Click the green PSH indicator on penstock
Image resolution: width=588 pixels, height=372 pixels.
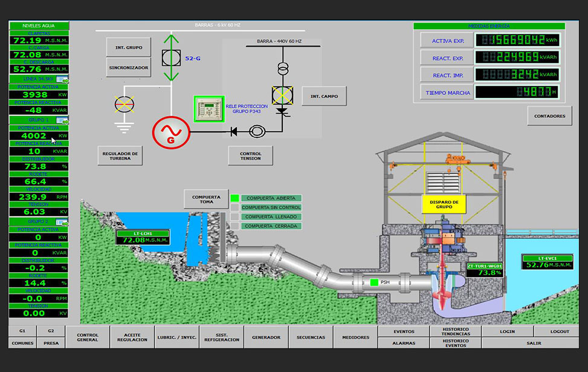coord(374,282)
